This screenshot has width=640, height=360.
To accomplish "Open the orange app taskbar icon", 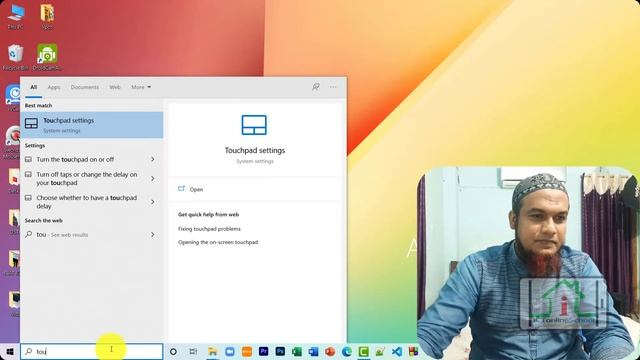I will click(x=247, y=351).
